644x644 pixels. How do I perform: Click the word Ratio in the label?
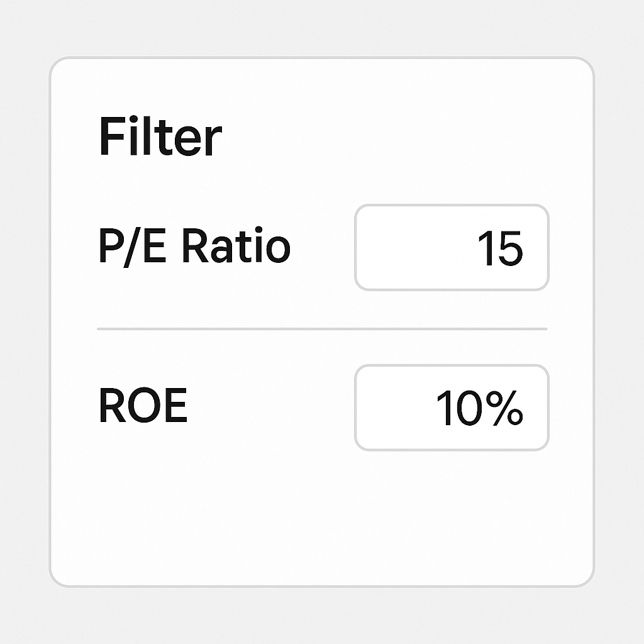click(x=236, y=247)
